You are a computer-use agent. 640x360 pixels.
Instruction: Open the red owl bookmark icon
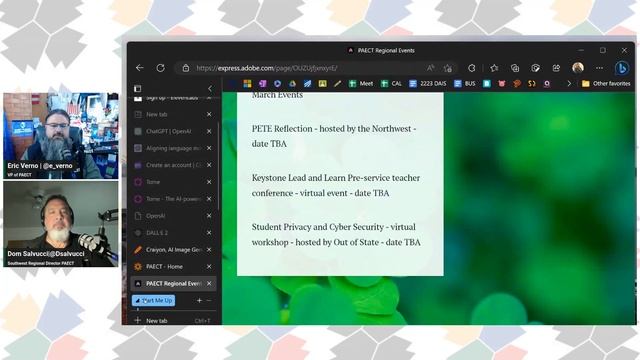pos(502,84)
